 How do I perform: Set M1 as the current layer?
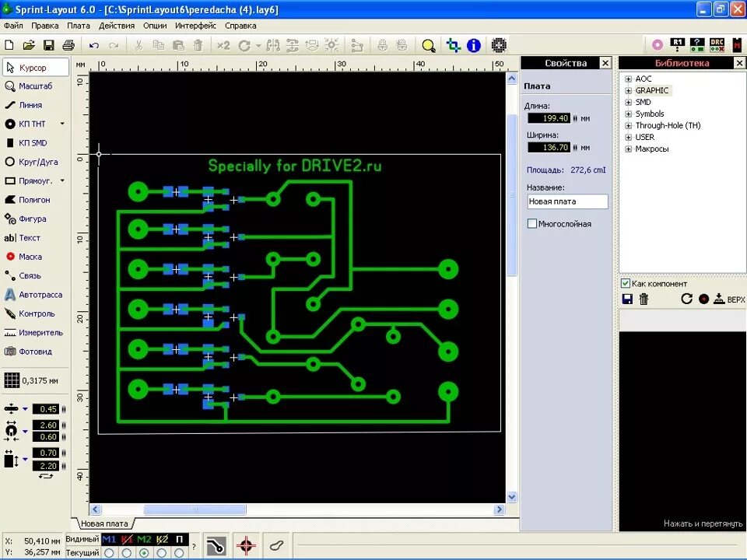click(x=109, y=553)
